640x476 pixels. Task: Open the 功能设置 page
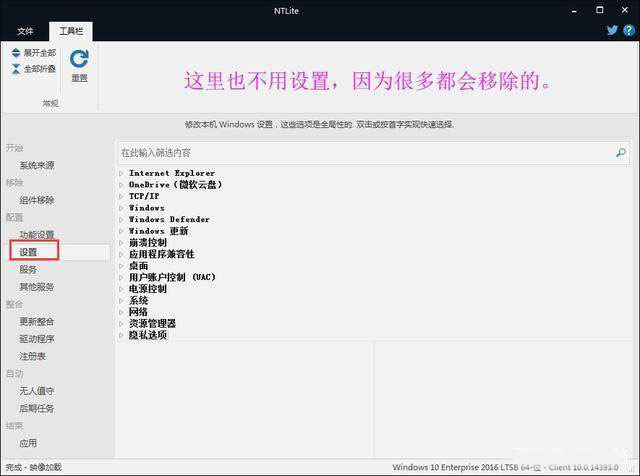click(x=37, y=235)
